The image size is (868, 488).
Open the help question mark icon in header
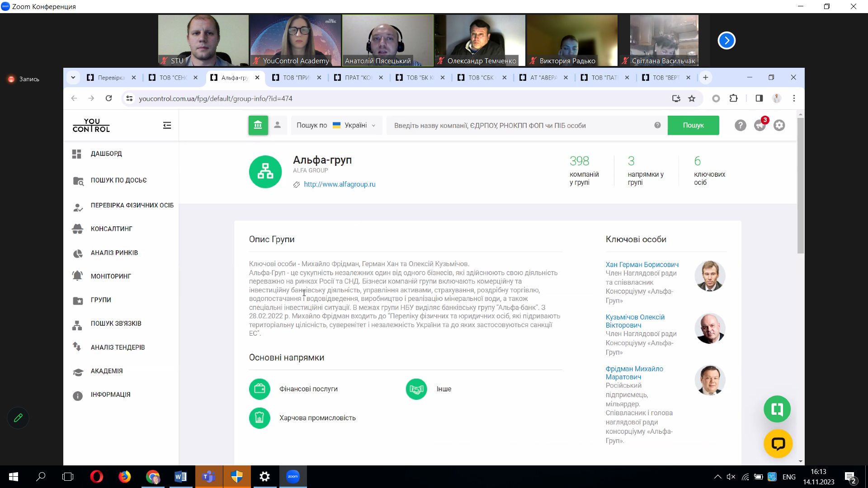pyautogui.click(x=740, y=126)
